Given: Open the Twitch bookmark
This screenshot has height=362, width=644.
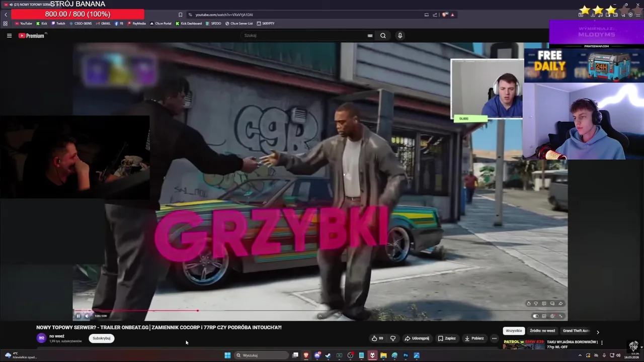Looking at the screenshot, I should [58, 24].
